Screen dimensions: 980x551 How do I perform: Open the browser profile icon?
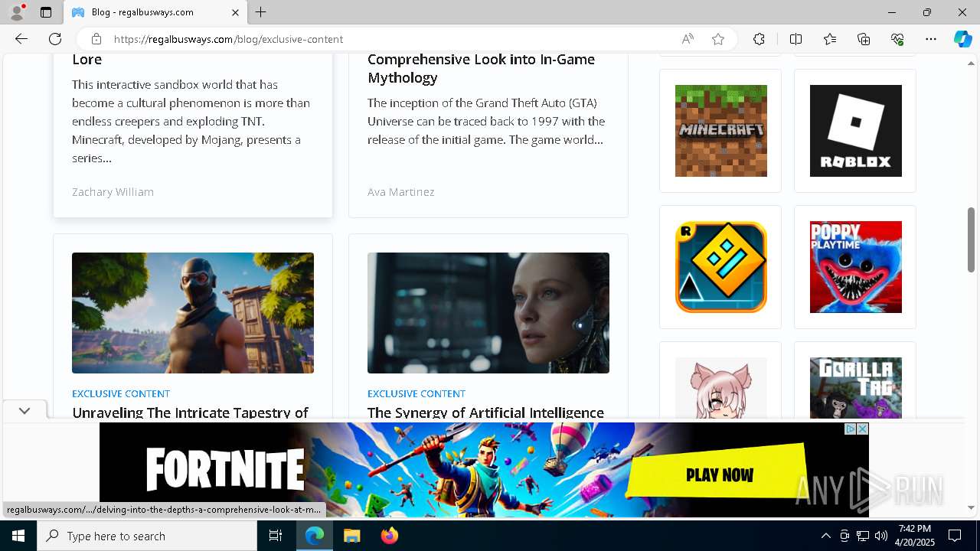click(x=17, y=12)
